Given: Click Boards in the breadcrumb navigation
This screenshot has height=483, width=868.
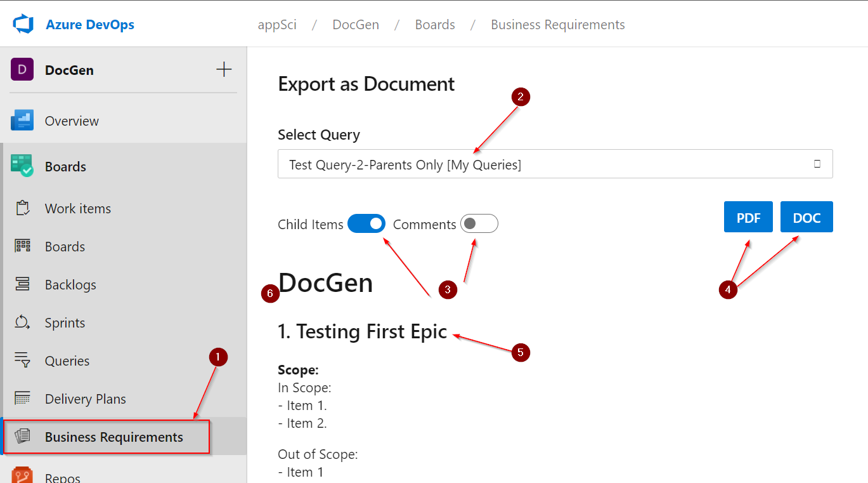Looking at the screenshot, I should point(435,24).
